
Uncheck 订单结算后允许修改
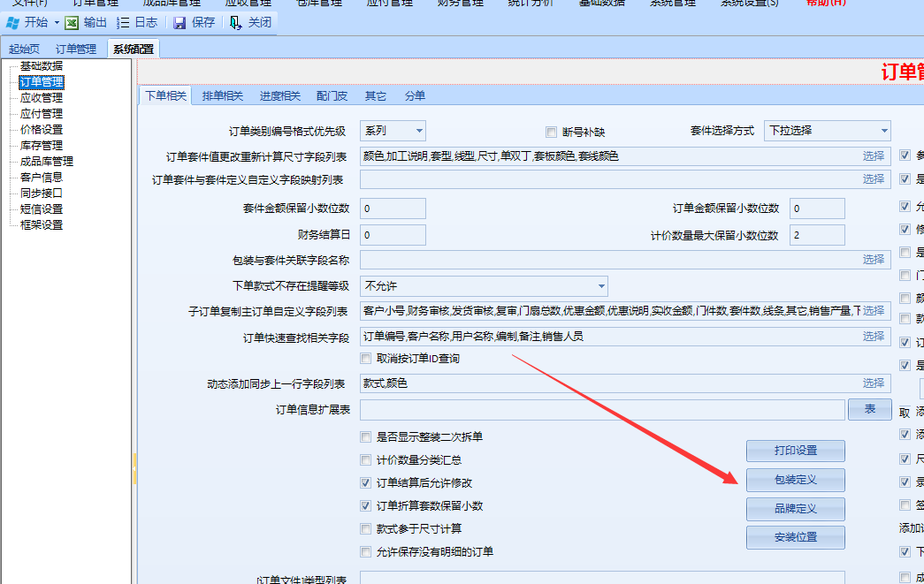point(366,483)
